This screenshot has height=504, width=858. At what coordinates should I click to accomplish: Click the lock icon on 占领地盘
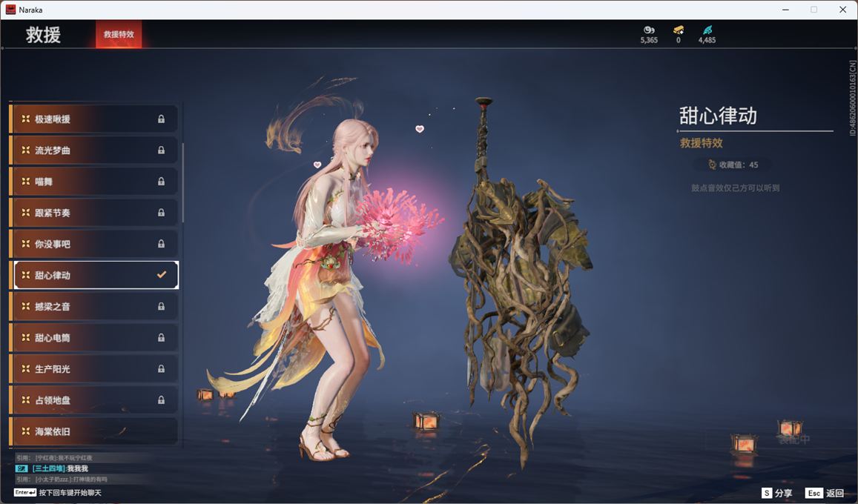[161, 399]
